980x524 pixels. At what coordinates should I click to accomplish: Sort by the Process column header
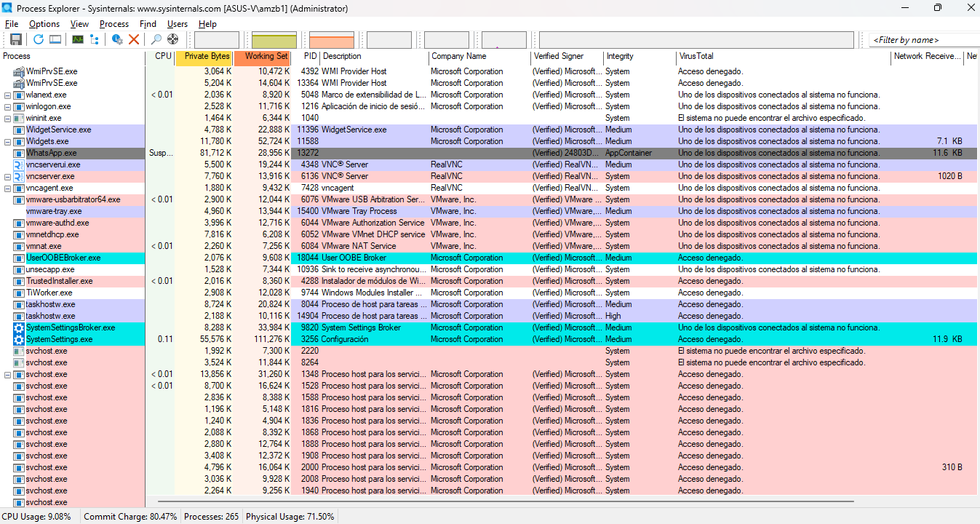[x=73, y=56]
